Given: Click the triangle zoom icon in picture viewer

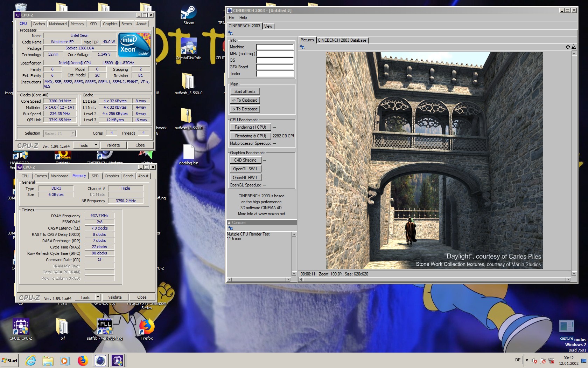Looking at the screenshot, I should click(x=574, y=47).
